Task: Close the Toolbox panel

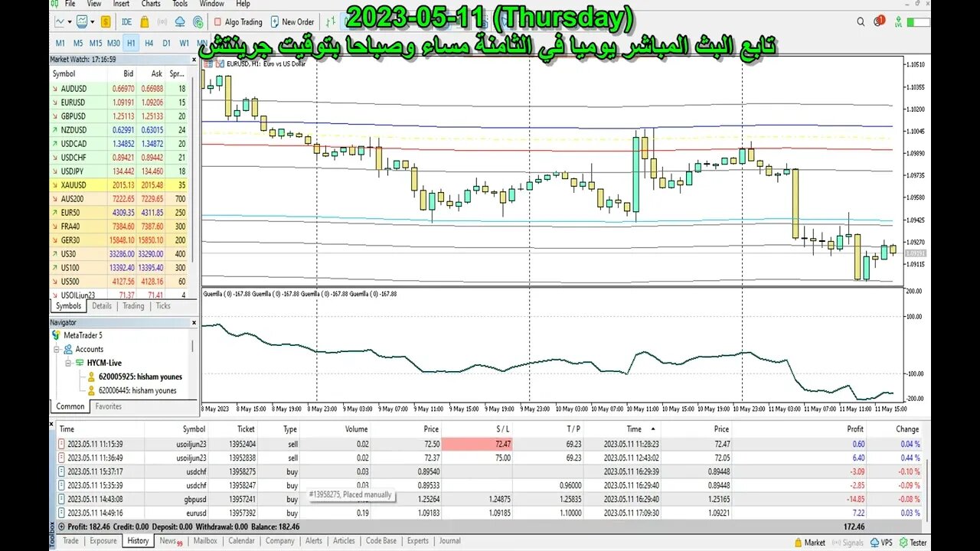Action: [x=51, y=424]
